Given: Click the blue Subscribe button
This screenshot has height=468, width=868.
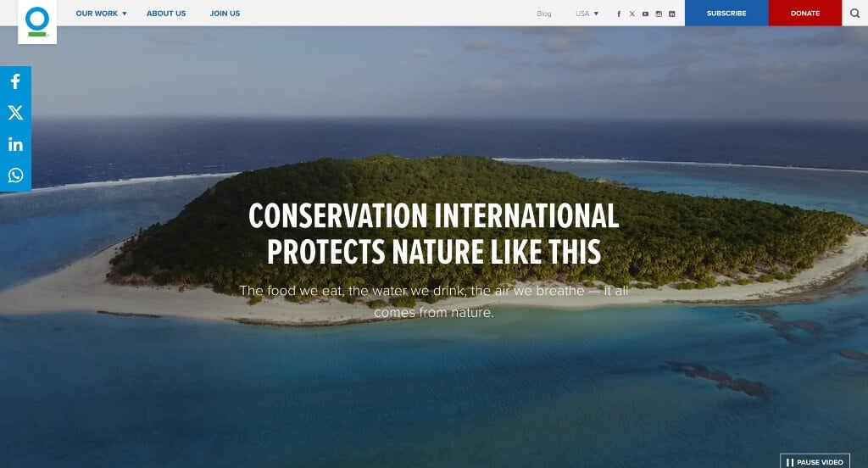Looking at the screenshot, I should (x=726, y=13).
